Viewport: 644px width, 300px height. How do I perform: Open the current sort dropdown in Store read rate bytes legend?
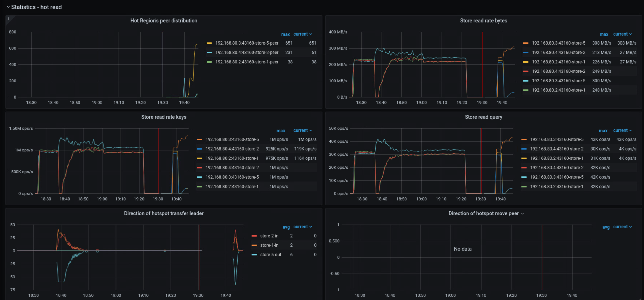(x=623, y=34)
